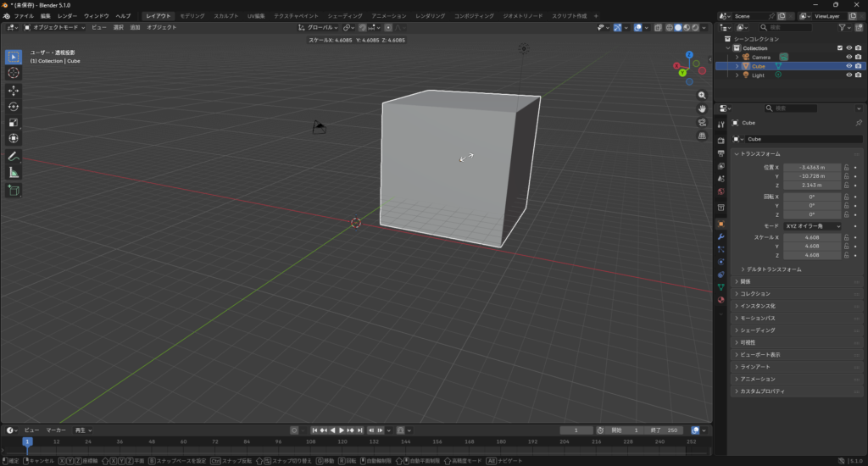Hide the Cube in the outliner via eye icon
The width and height of the screenshot is (868, 466).
(849, 66)
